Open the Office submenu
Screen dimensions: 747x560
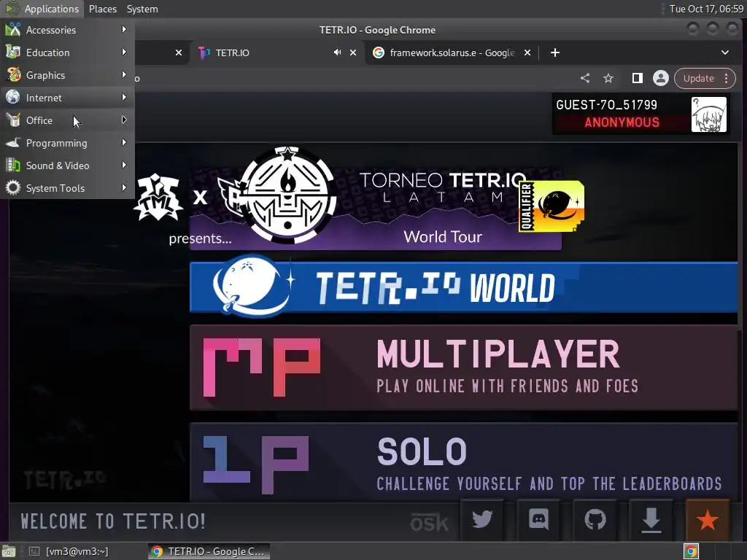[66, 120]
